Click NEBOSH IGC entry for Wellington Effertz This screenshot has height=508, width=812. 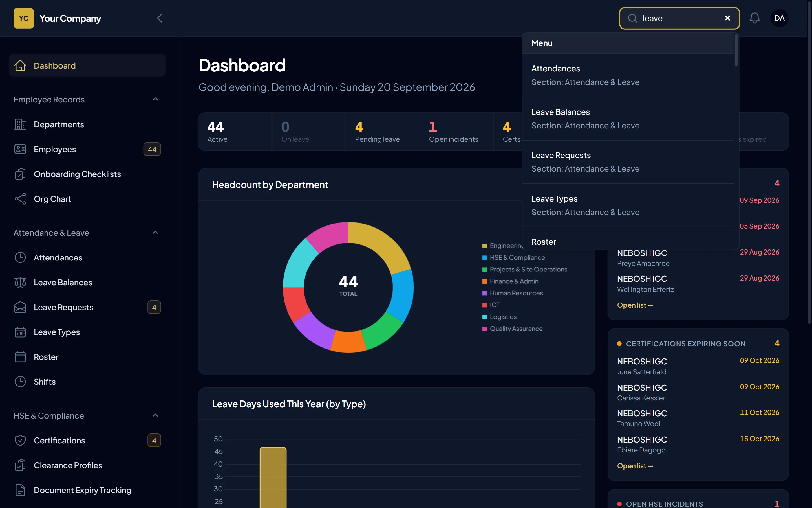coord(698,284)
